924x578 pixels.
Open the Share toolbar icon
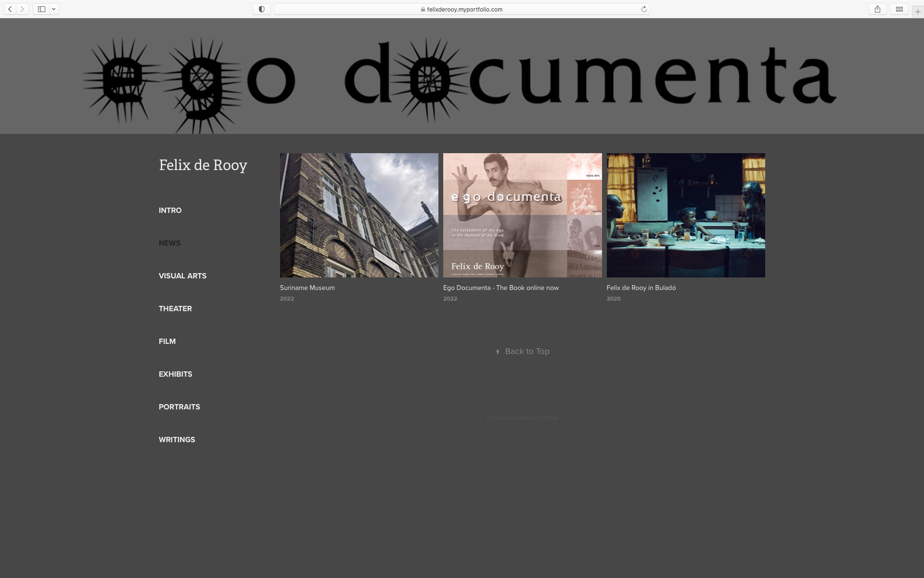click(x=877, y=9)
